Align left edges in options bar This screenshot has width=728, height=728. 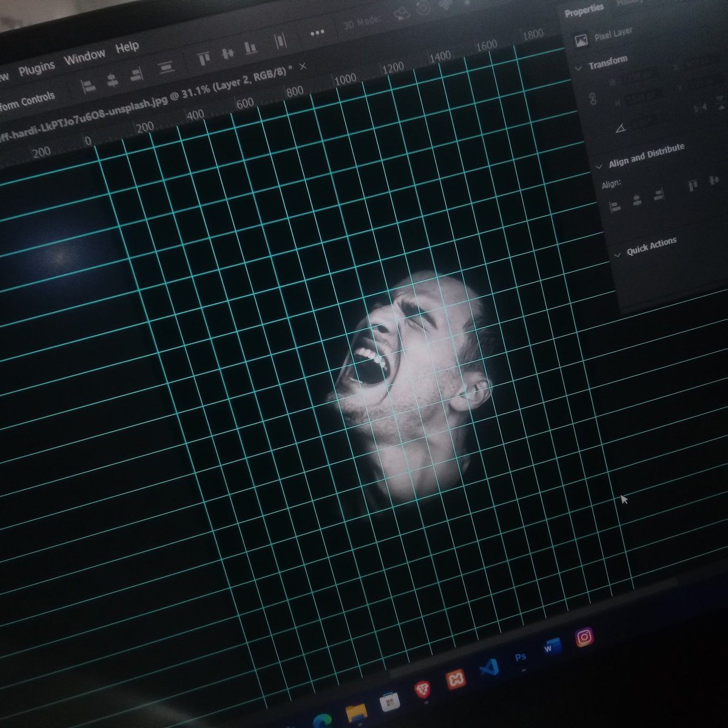click(x=89, y=86)
